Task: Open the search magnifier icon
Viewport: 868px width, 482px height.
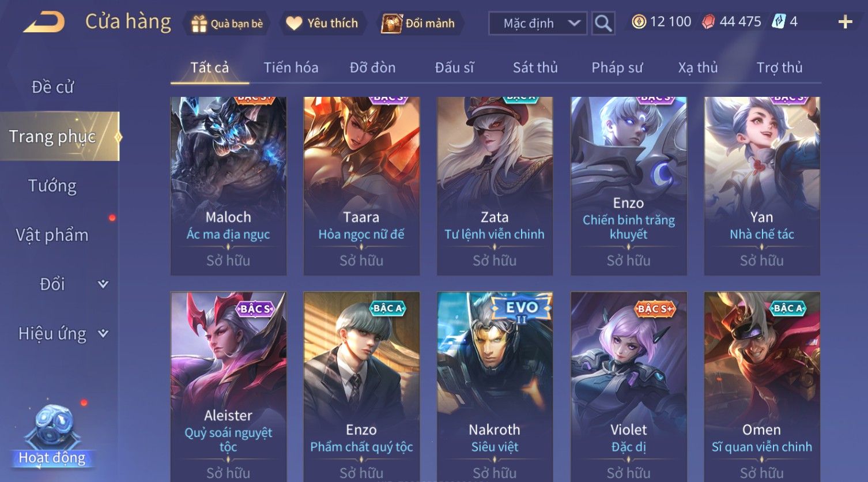Action: click(x=603, y=23)
